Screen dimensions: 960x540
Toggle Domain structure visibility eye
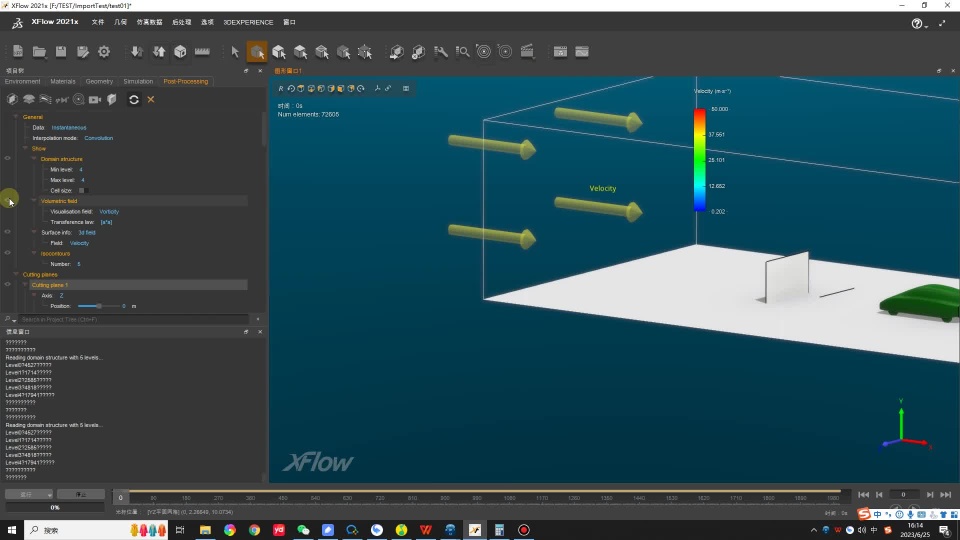7,159
